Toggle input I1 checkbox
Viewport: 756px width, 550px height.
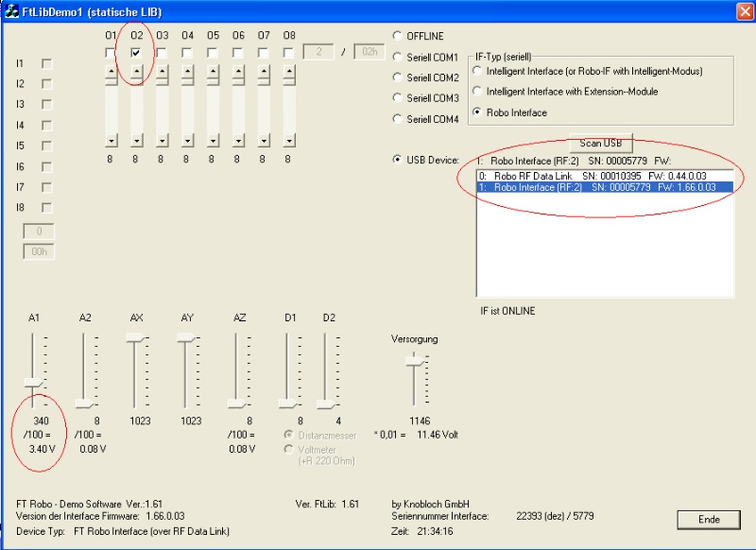pos(46,63)
